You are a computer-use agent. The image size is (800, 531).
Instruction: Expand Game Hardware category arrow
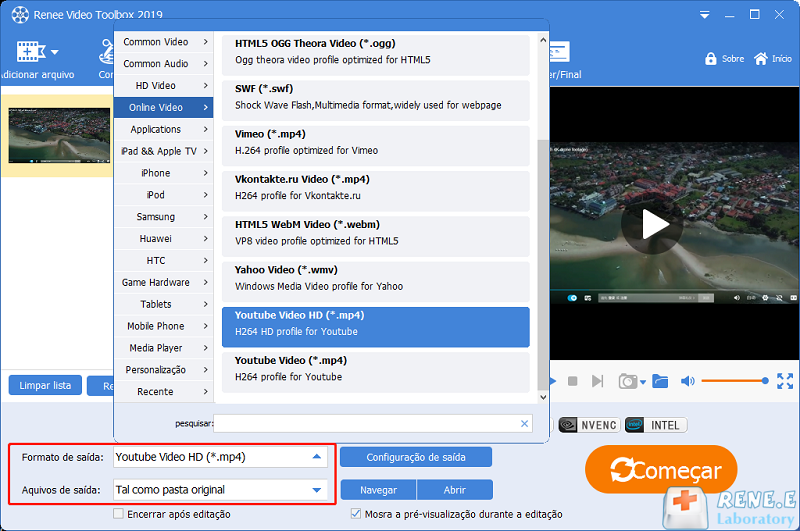click(206, 283)
